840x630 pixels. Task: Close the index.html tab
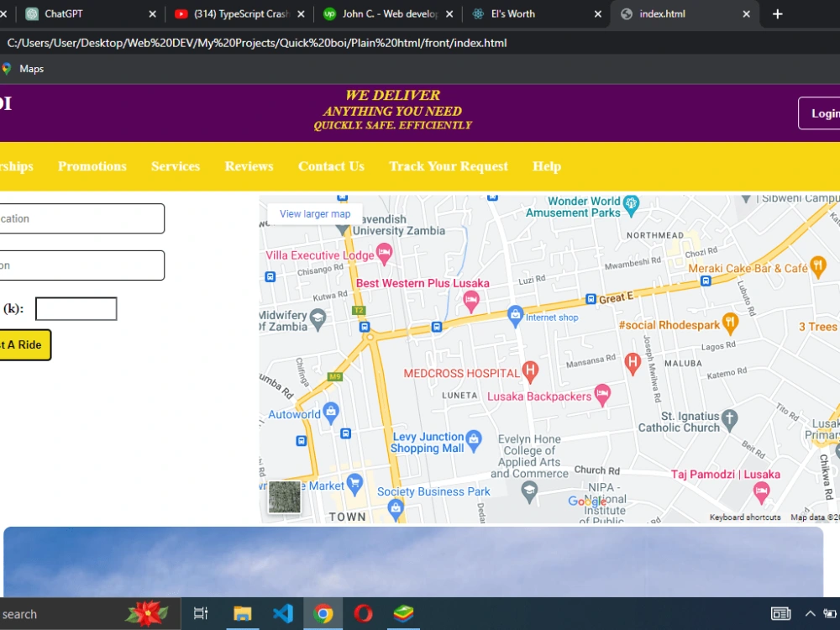(746, 14)
